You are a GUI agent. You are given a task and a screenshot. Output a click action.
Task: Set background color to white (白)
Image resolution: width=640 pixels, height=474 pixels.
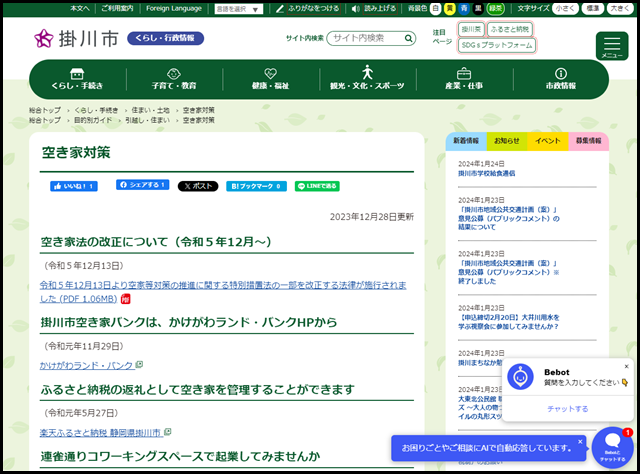point(436,8)
